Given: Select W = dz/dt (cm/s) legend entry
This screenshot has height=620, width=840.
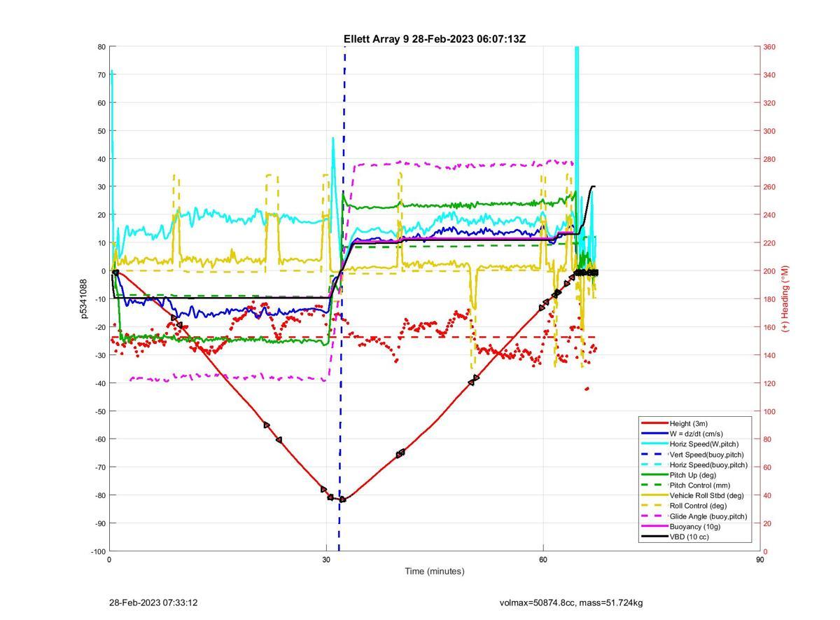Looking at the screenshot, I should click(x=696, y=434).
